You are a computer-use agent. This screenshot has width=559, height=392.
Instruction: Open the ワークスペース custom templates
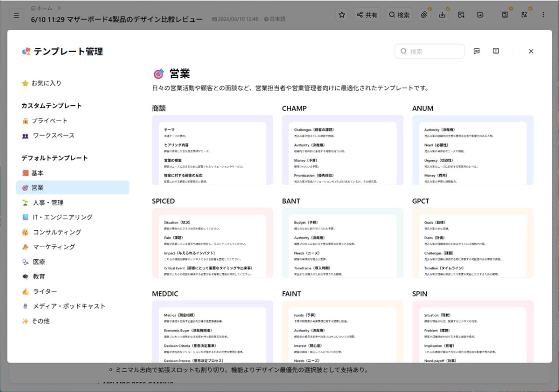tap(73, 135)
